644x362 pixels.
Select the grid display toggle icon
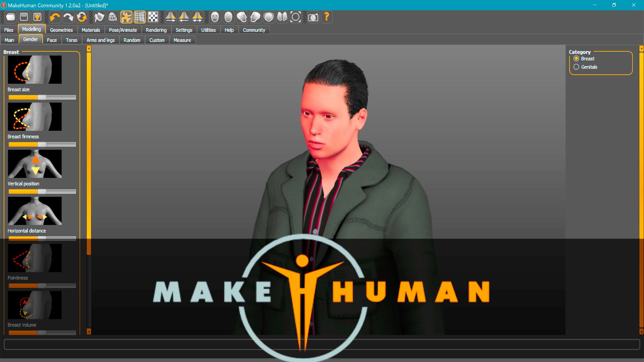click(140, 17)
